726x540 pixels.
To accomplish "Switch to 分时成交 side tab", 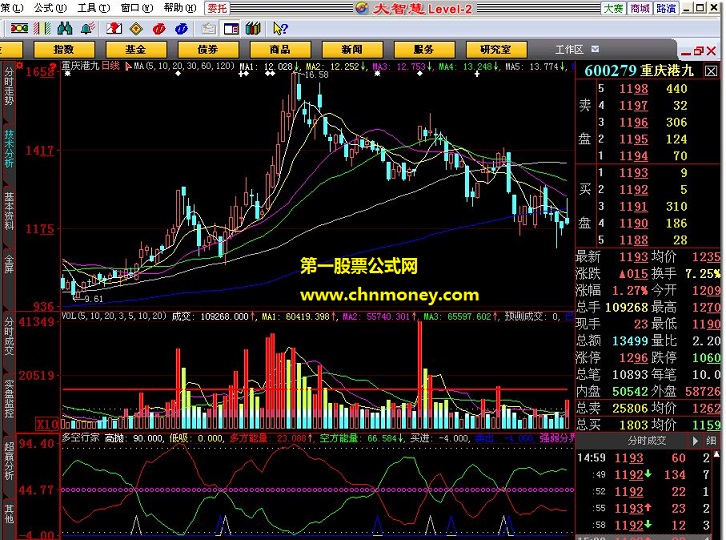I will [x=9, y=335].
